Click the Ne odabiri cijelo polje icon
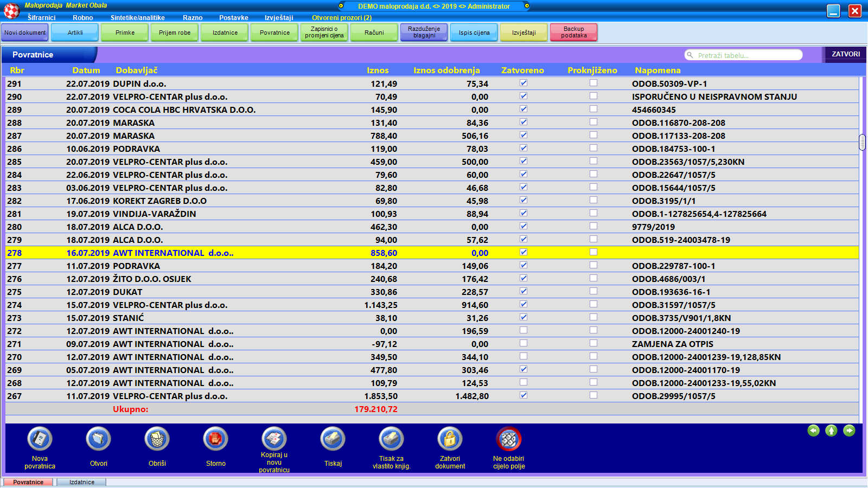The height and width of the screenshot is (488, 868). click(508, 439)
